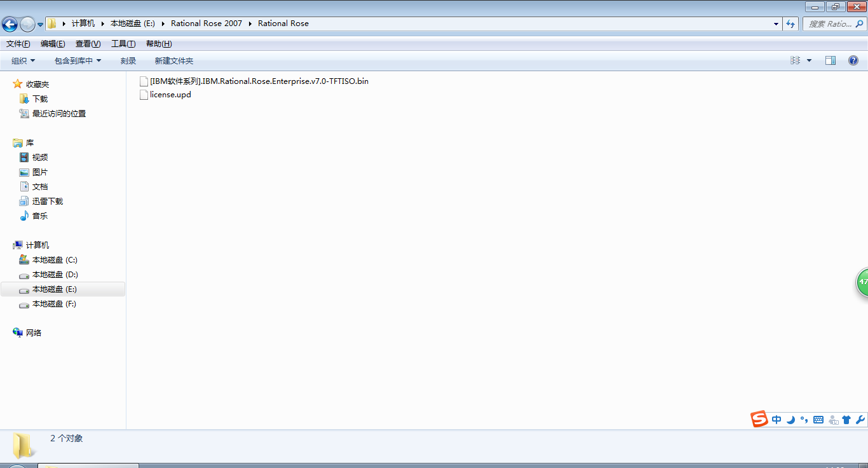
Task: Click the magnifier icon in the search box
Action: pyautogui.click(x=859, y=24)
